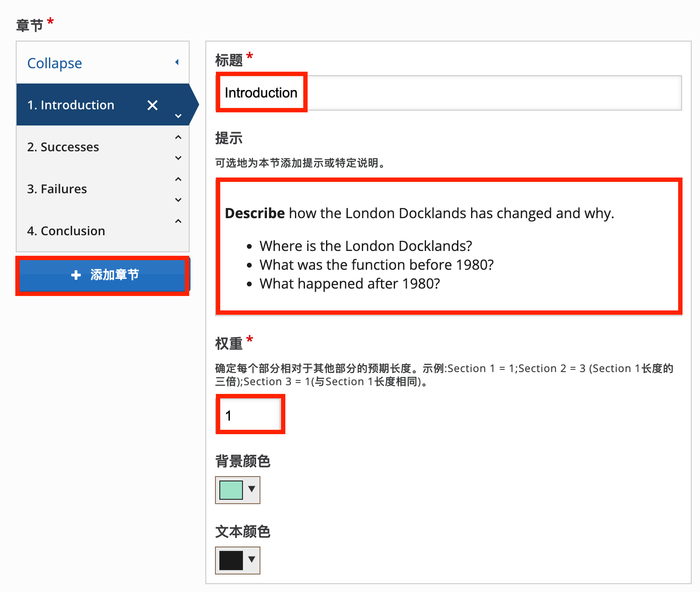The image size is (700, 592).
Task: Switch to 3. Failures section
Action: 57,189
